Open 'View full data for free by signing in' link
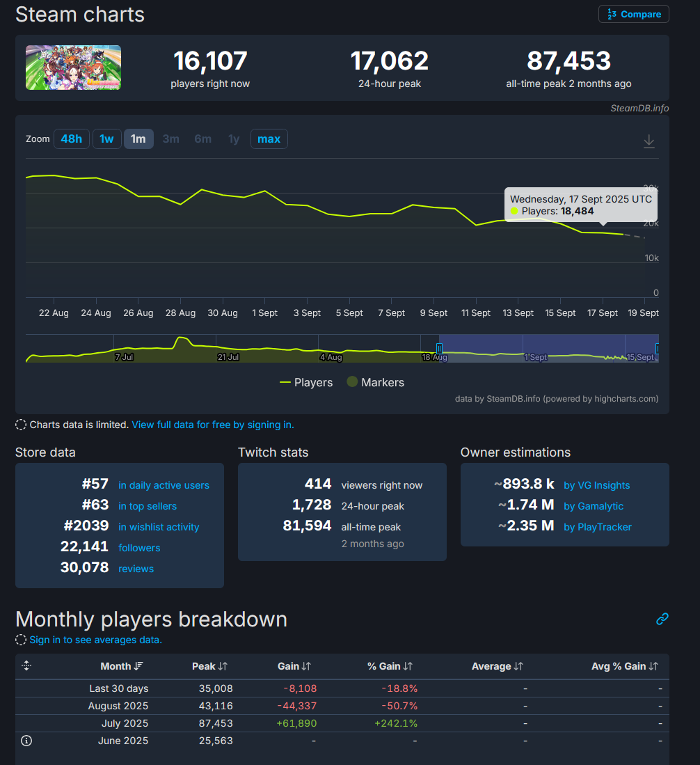 pos(213,425)
